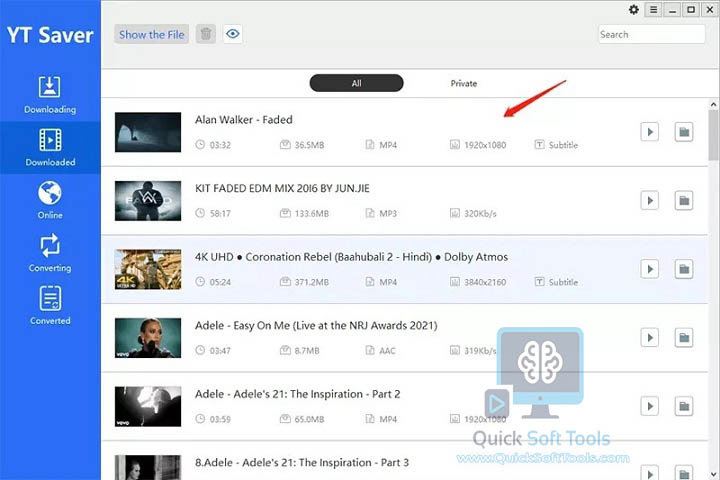
Task: Play KIT FADED EDM MIX 2016
Action: [x=650, y=200]
